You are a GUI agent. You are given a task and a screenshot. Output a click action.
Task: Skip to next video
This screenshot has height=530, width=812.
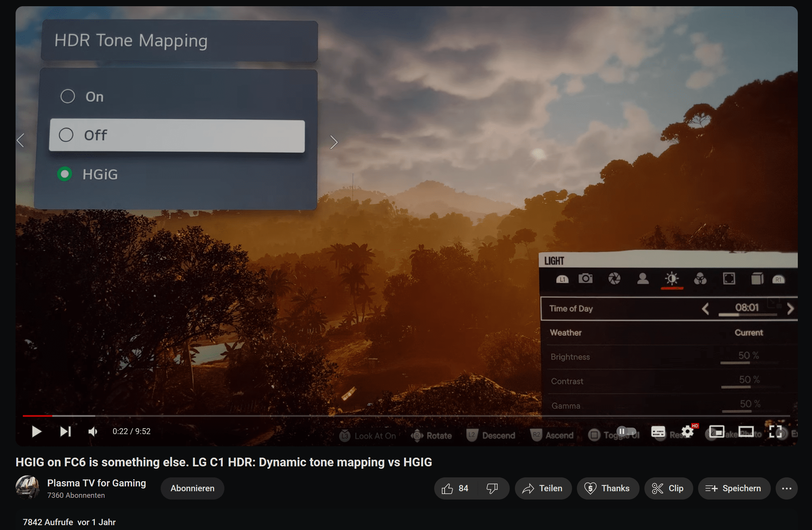pyautogui.click(x=65, y=431)
